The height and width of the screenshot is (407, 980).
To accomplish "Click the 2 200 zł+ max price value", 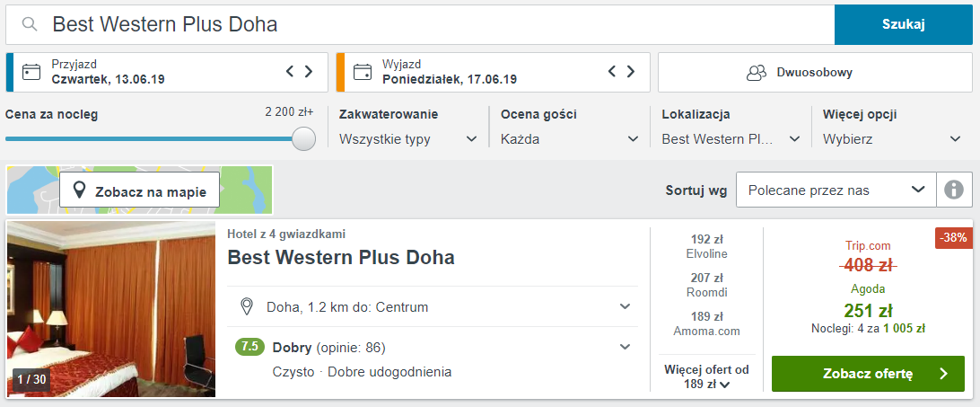I will coord(289,112).
